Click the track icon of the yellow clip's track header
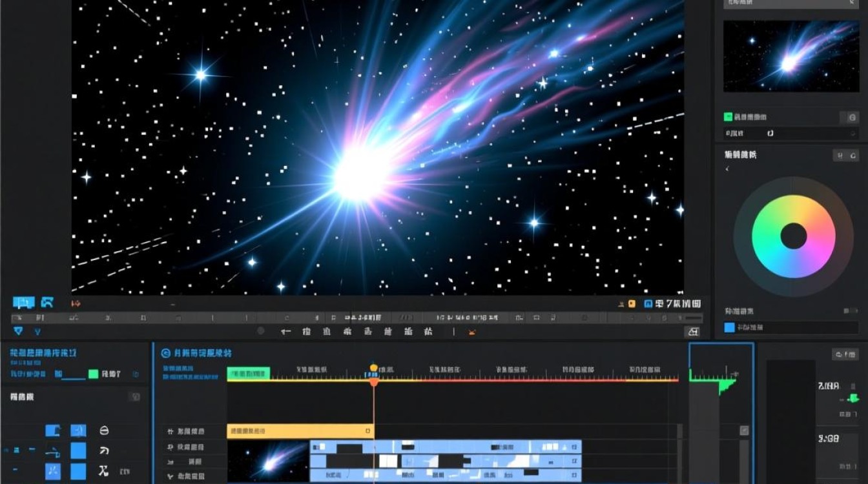This screenshot has width=868, height=484. pos(170,431)
